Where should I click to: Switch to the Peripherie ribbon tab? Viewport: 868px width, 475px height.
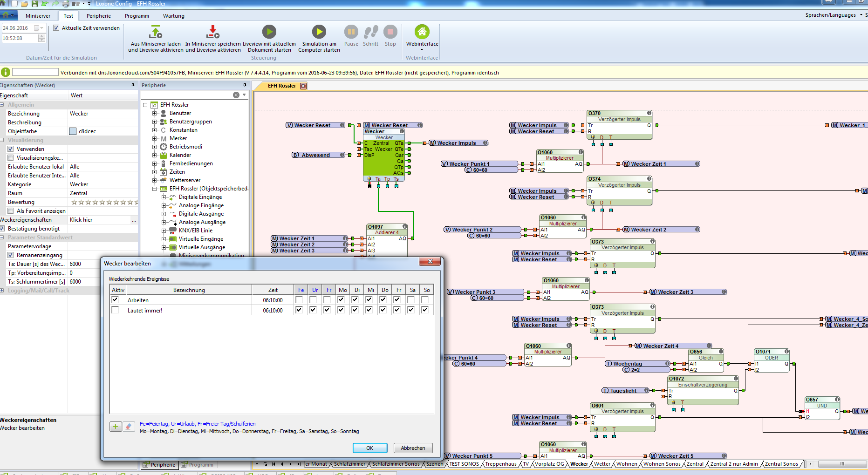[x=99, y=16]
